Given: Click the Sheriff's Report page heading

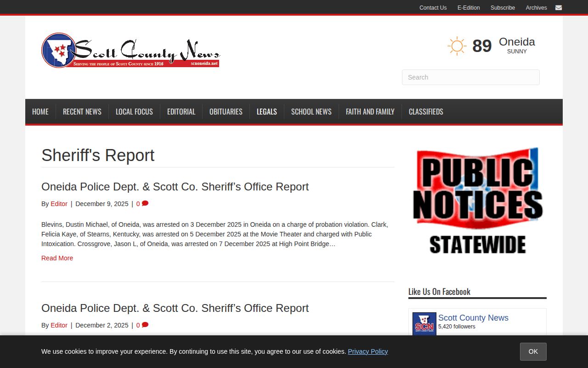Looking at the screenshot, I should coord(98,155).
